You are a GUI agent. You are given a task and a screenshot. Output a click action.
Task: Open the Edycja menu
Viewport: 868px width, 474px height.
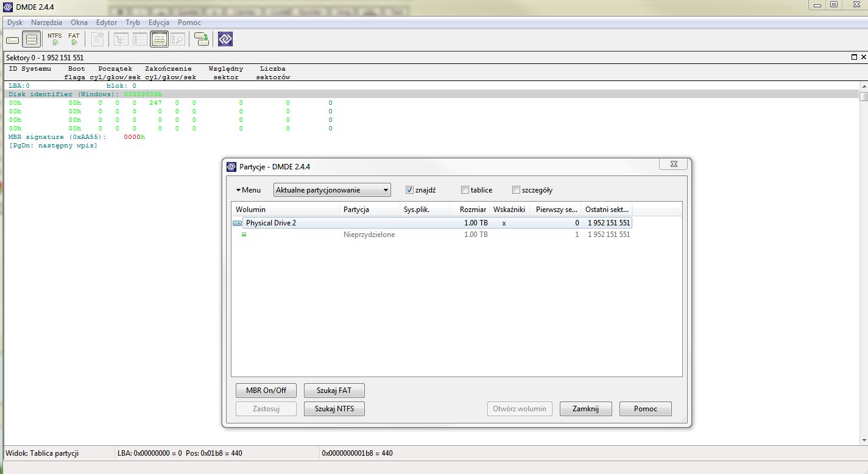(x=159, y=23)
